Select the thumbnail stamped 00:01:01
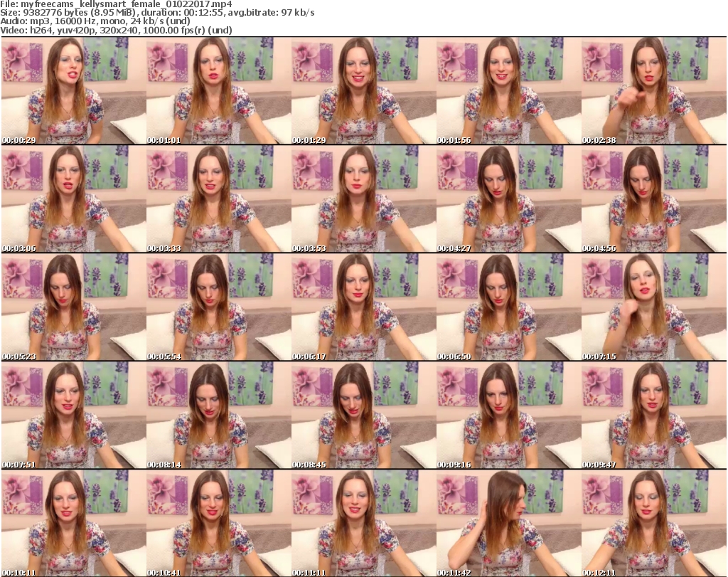This screenshot has height=577, width=728. click(219, 90)
